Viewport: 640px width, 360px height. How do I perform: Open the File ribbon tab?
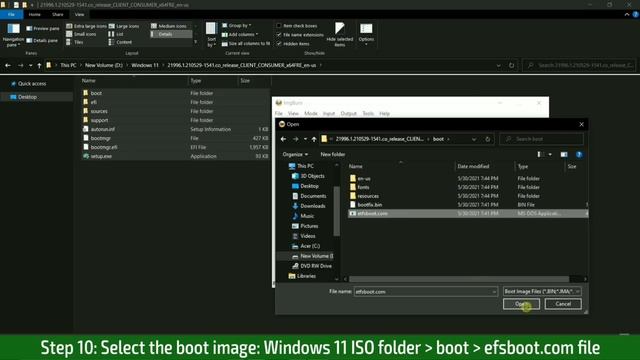11,14
